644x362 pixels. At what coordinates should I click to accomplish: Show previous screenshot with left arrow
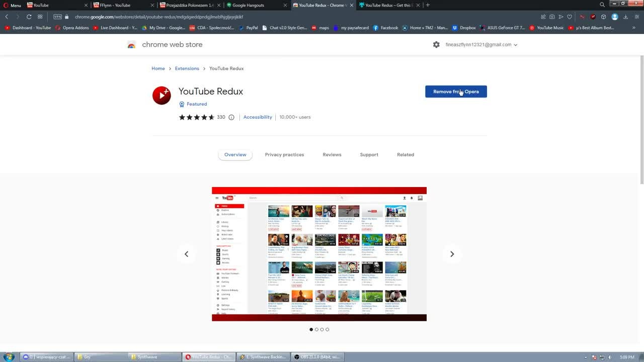pos(186,254)
